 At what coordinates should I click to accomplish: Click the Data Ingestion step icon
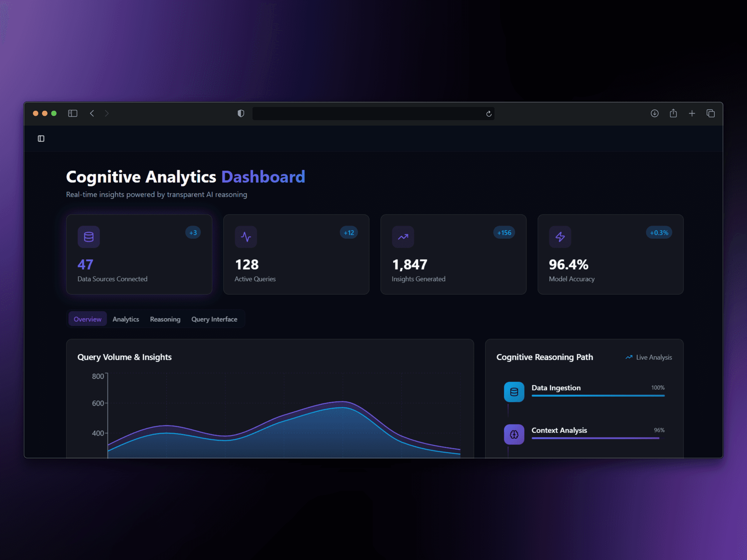point(514,392)
